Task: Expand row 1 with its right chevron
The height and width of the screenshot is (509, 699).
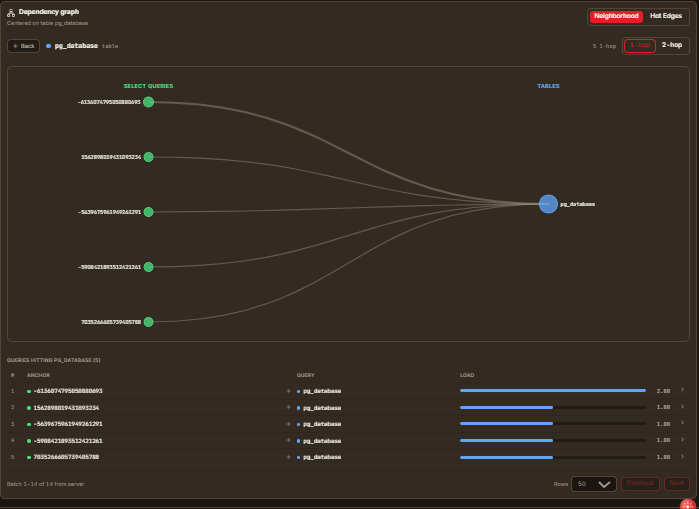Action: pos(682,390)
